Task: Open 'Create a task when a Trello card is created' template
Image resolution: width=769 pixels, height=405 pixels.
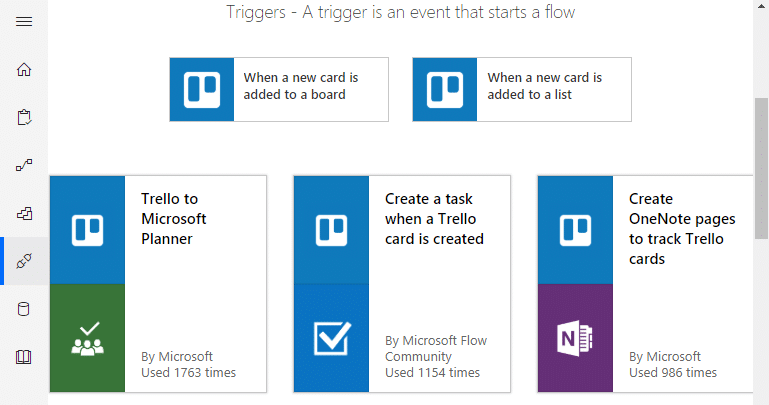Action: point(402,284)
